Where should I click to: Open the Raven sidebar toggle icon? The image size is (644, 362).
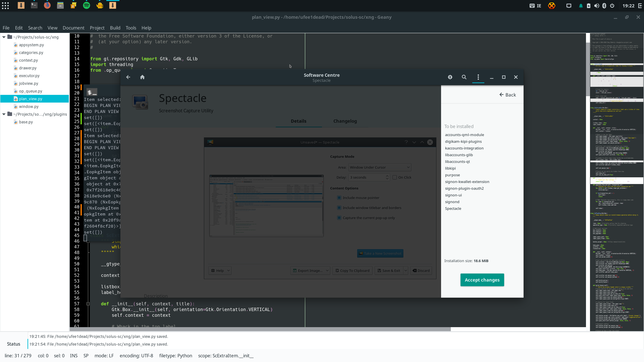click(640, 6)
